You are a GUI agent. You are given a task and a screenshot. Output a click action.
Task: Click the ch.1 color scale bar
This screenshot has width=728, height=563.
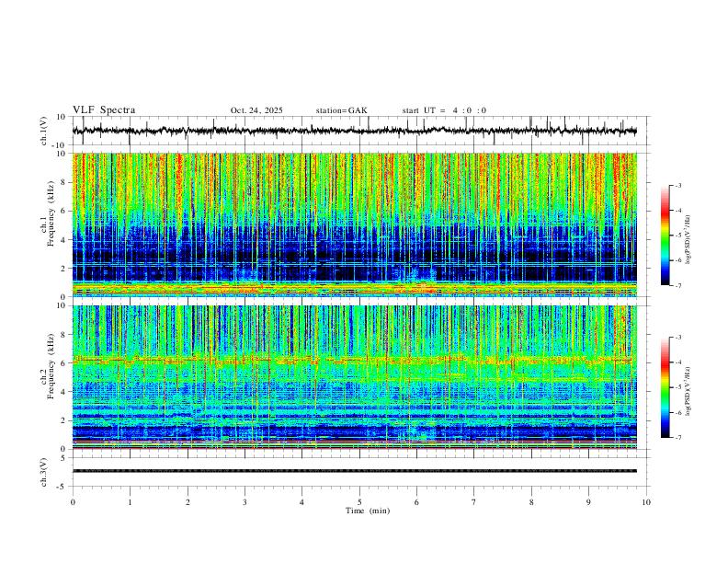pos(665,236)
